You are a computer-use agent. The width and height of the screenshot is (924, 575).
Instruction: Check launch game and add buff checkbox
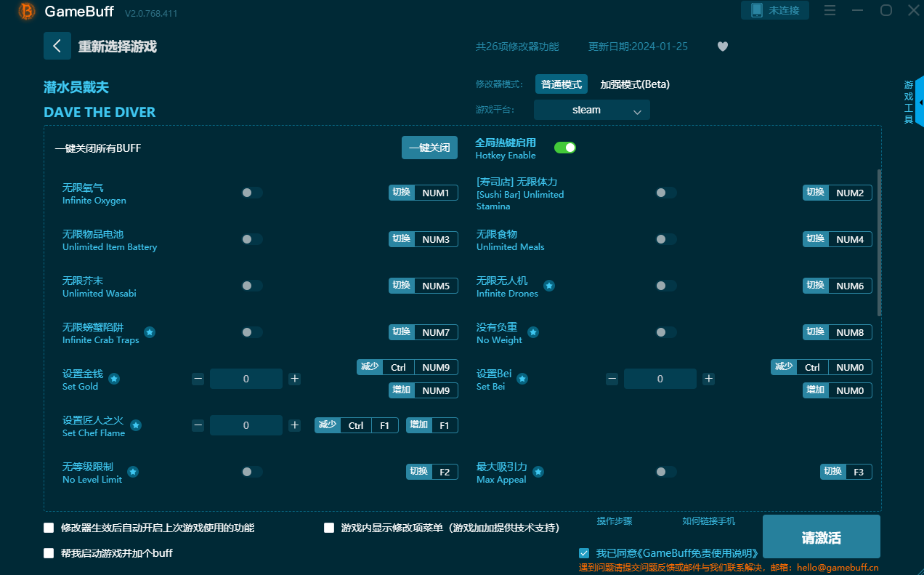pyautogui.click(x=49, y=553)
